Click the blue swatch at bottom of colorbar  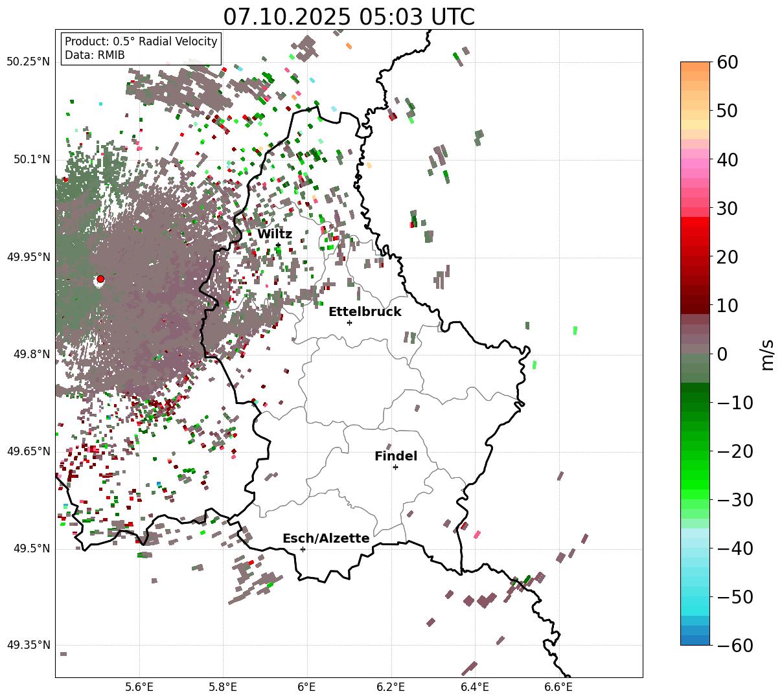click(695, 640)
